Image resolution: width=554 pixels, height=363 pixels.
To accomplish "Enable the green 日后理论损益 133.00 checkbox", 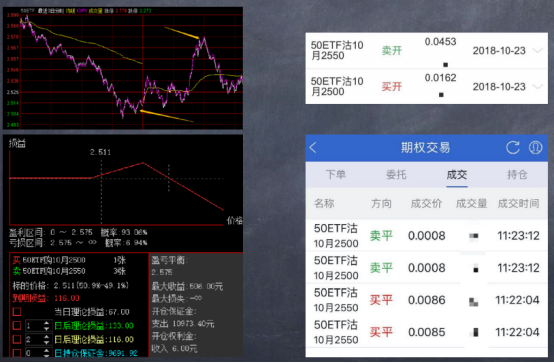I will point(17,326).
